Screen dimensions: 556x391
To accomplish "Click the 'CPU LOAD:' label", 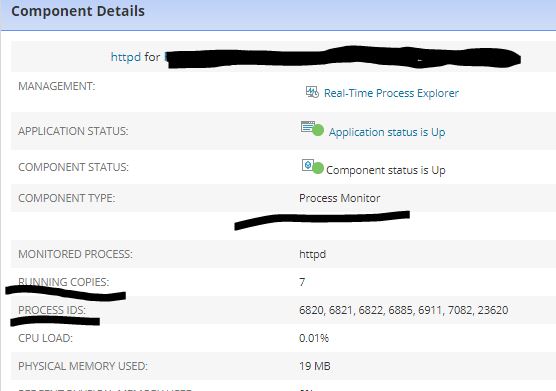I will tap(45, 338).
